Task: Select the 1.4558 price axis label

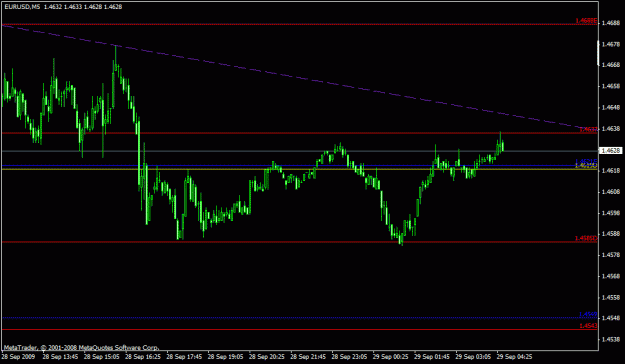Action: (x=611, y=297)
